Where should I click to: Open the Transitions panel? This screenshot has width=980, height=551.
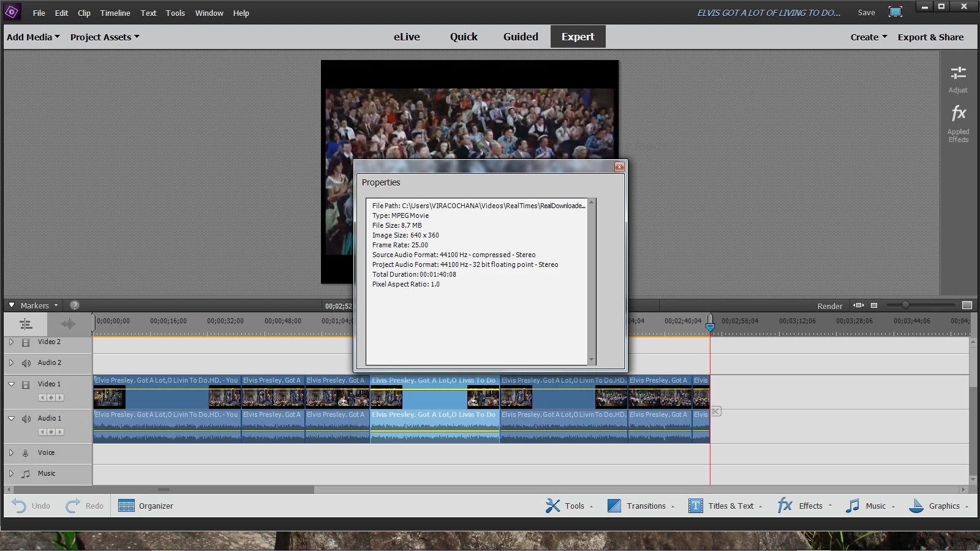[x=641, y=506]
